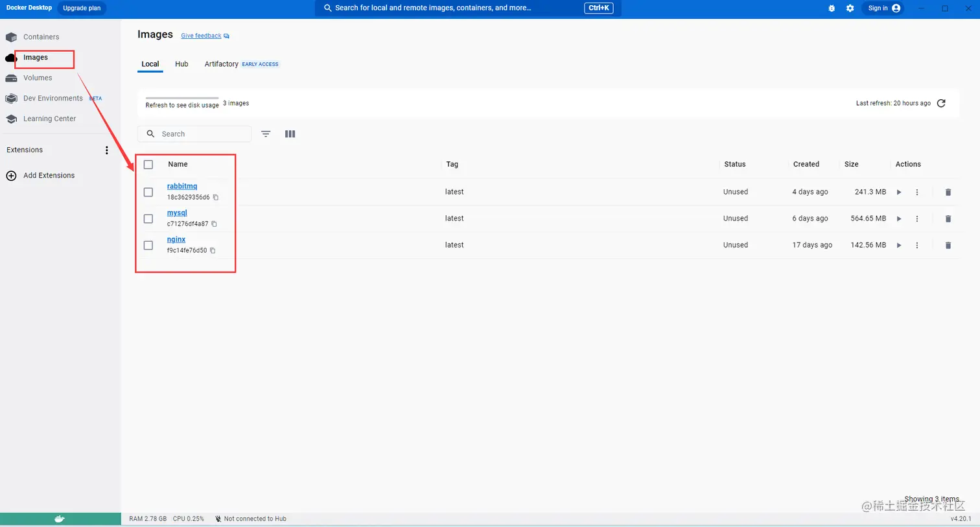Click the Upgrade plan button
Screen dimensions: 980x527
pyautogui.click(x=82, y=8)
